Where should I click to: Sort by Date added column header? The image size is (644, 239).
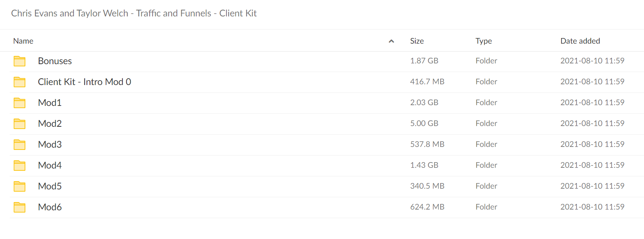pos(580,41)
